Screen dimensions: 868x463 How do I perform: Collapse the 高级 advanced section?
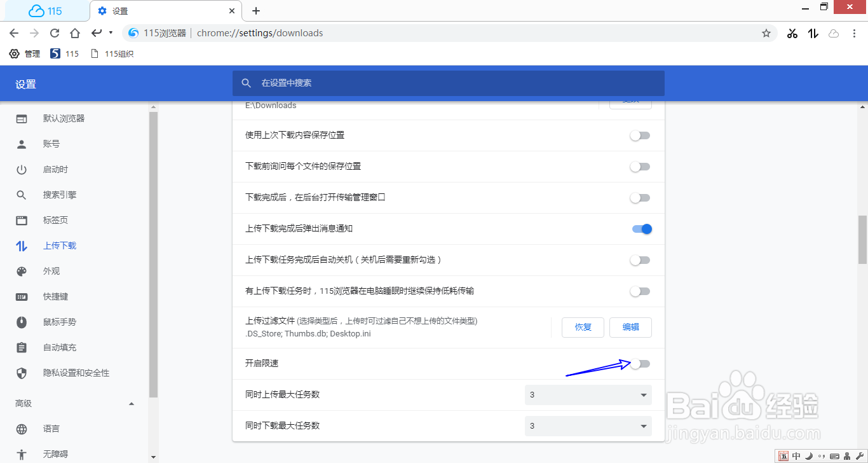point(132,403)
